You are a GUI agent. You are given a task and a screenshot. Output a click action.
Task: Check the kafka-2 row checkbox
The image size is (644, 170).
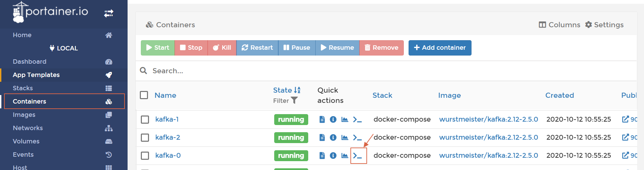pos(145,138)
